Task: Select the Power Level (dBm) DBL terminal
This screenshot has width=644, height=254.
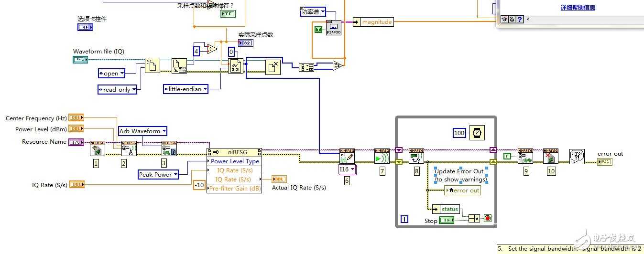Action: (x=76, y=128)
